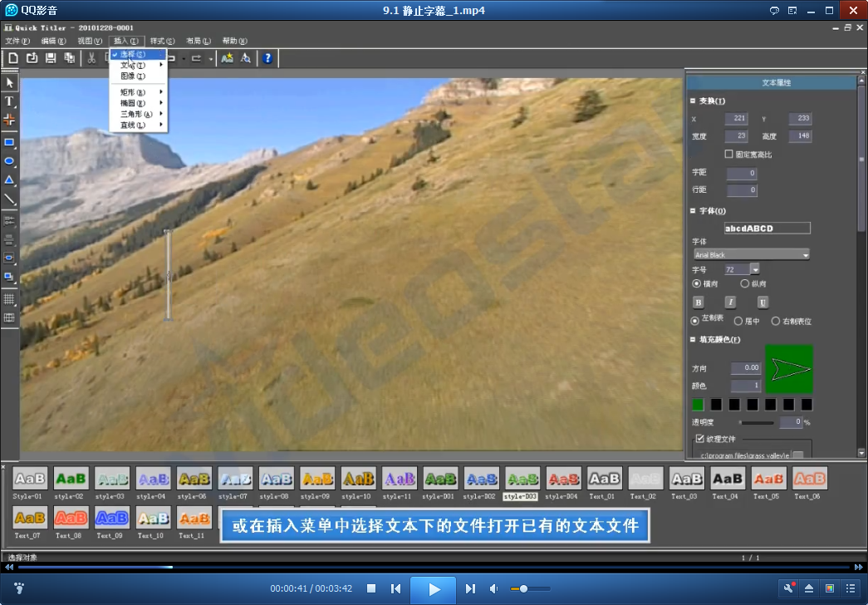
Task: Select the arrow selection tool
Action: (9, 82)
